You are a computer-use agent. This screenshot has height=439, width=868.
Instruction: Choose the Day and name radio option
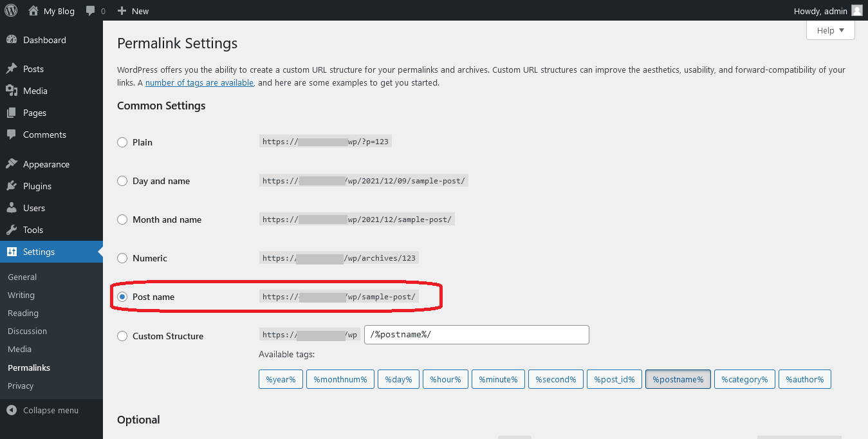[x=122, y=181]
